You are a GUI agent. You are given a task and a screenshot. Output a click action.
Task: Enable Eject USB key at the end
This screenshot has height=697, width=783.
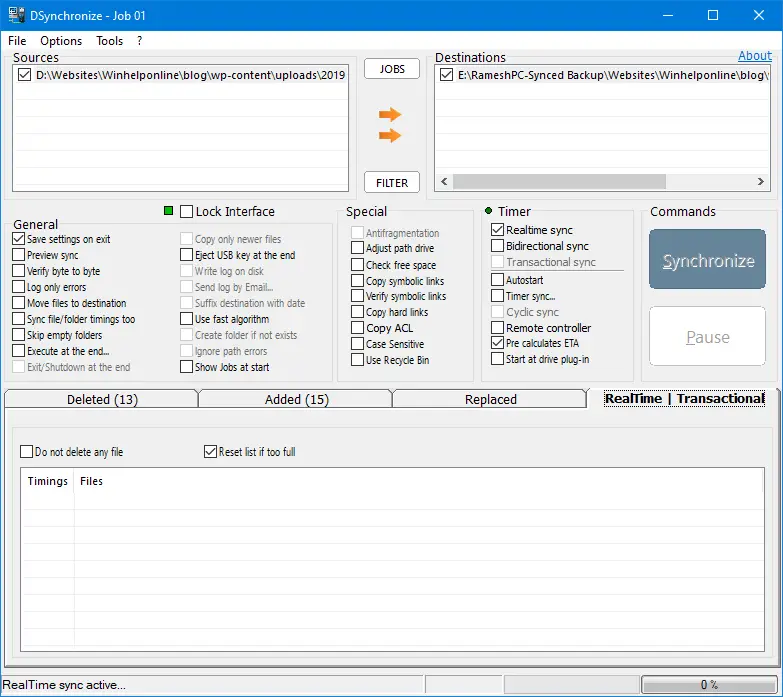(186, 255)
